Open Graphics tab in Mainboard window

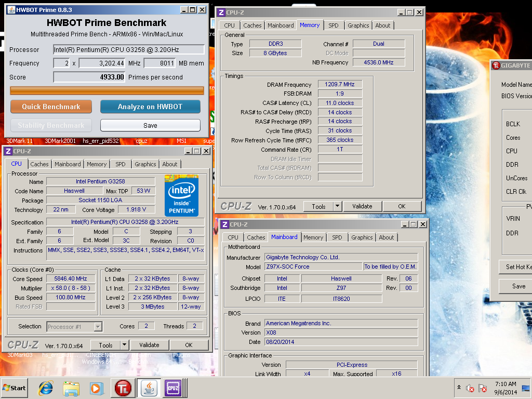(x=362, y=237)
